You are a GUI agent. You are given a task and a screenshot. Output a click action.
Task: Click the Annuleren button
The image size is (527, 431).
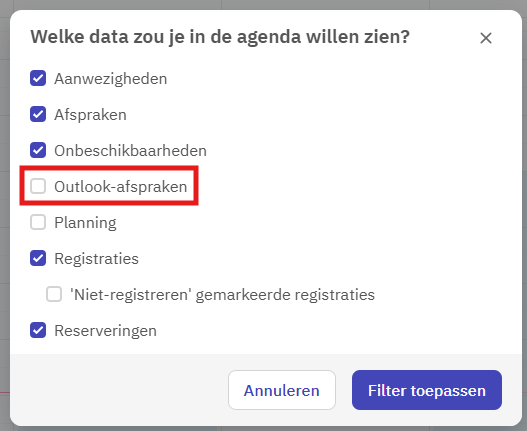[282, 390]
